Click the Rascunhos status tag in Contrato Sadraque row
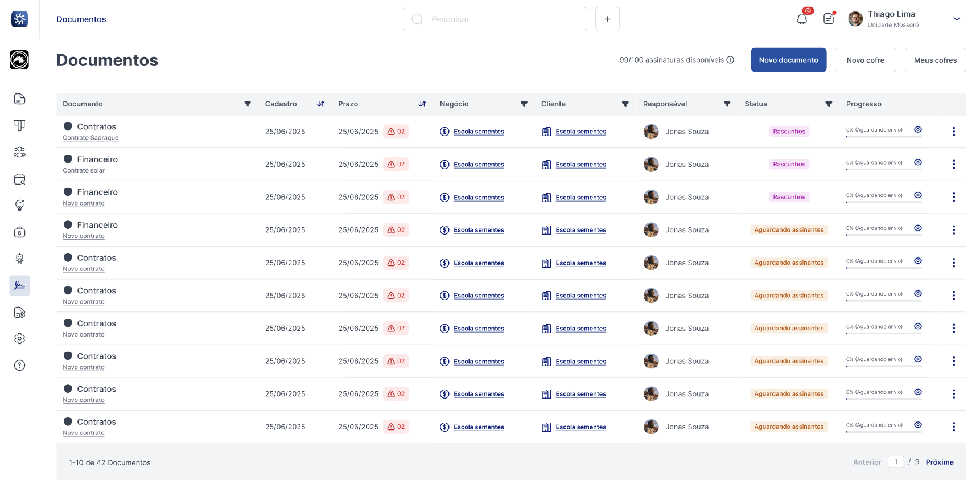980x492 pixels. 789,132
